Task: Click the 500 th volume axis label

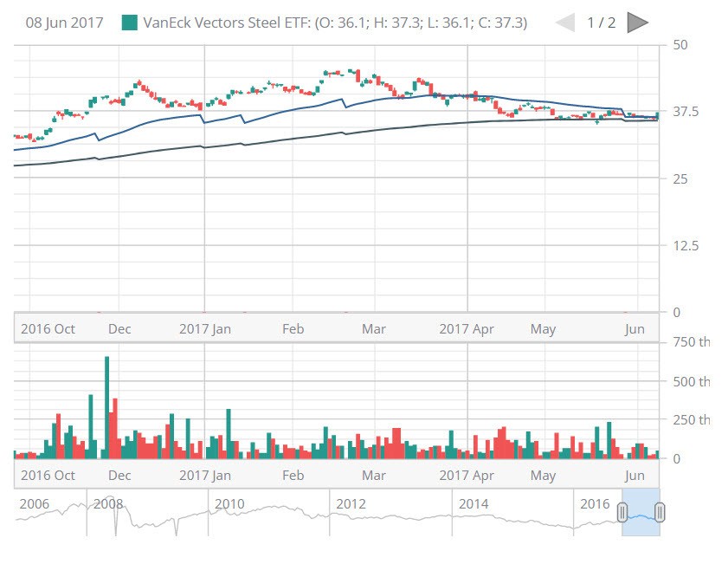Action: coord(691,381)
